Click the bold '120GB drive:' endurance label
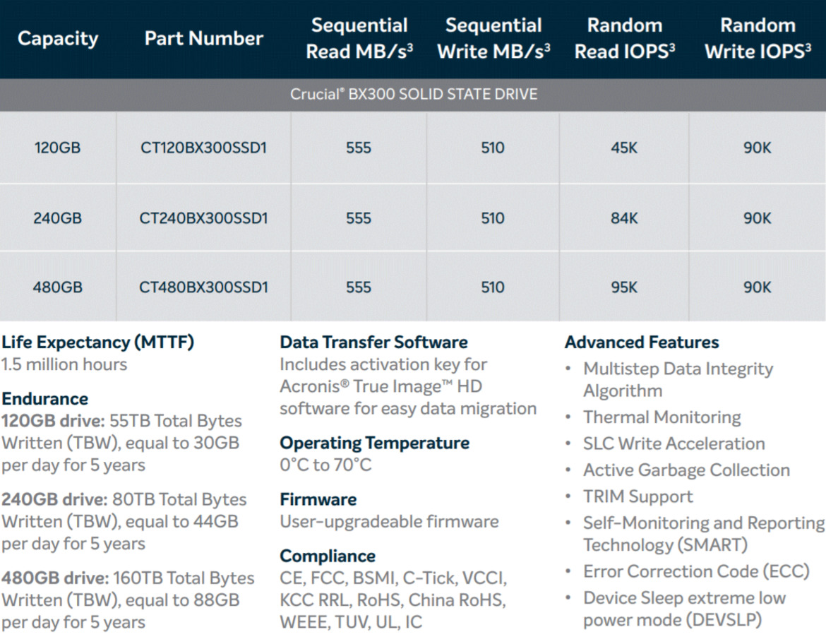Viewport: 826px width, 644px height. coord(53,421)
